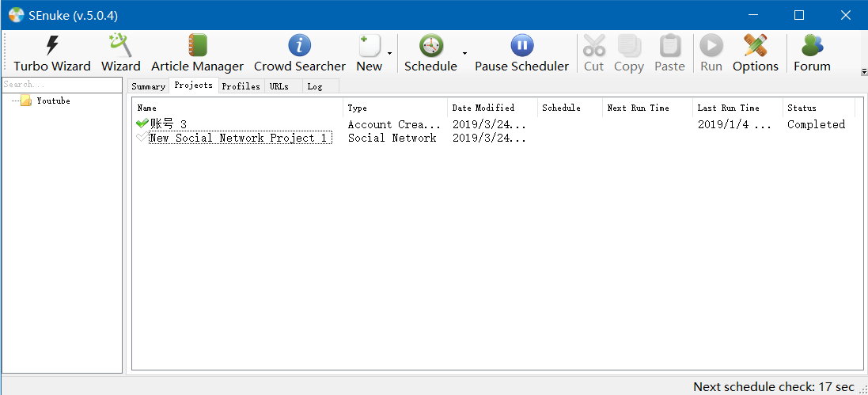Click the Account Crea... type cell
The image size is (868, 395).
tap(394, 124)
